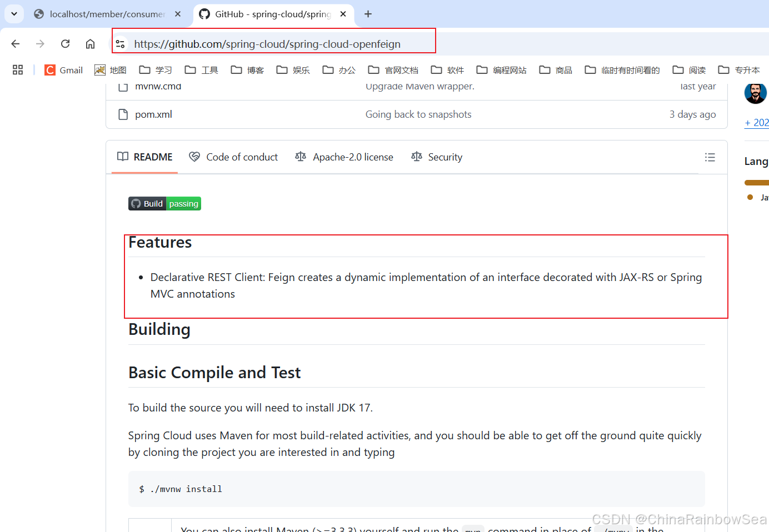Open the 专升本 bookmarks folder
The width and height of the screenshot is (769, 532).
pyautogui.click(x=738, y=70)
